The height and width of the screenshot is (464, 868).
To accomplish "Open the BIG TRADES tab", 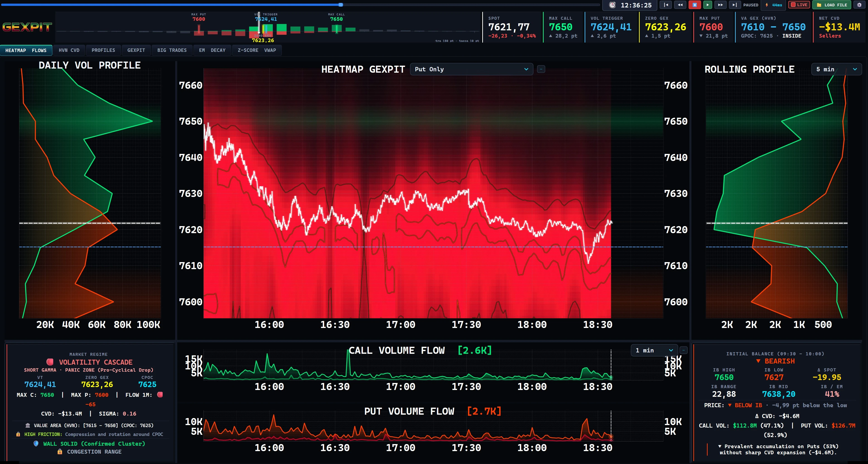I will (x=172, y=50).
